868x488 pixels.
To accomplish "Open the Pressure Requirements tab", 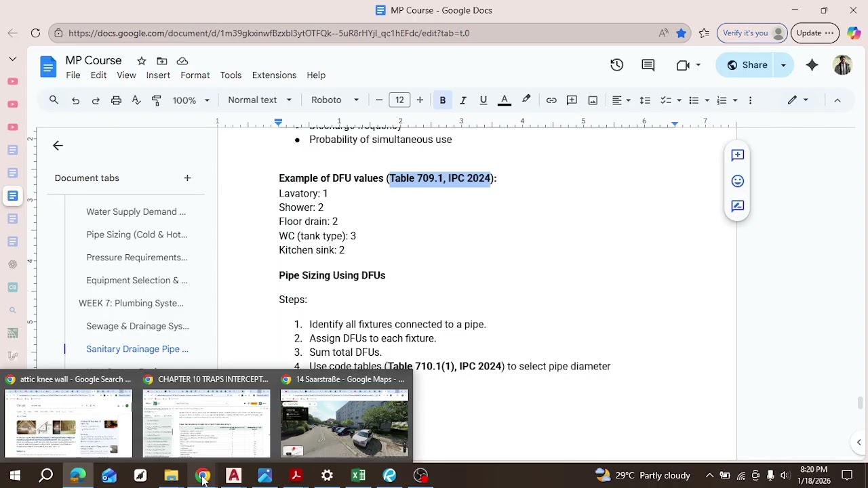I will pyautogui.click(x=137, y=258).
